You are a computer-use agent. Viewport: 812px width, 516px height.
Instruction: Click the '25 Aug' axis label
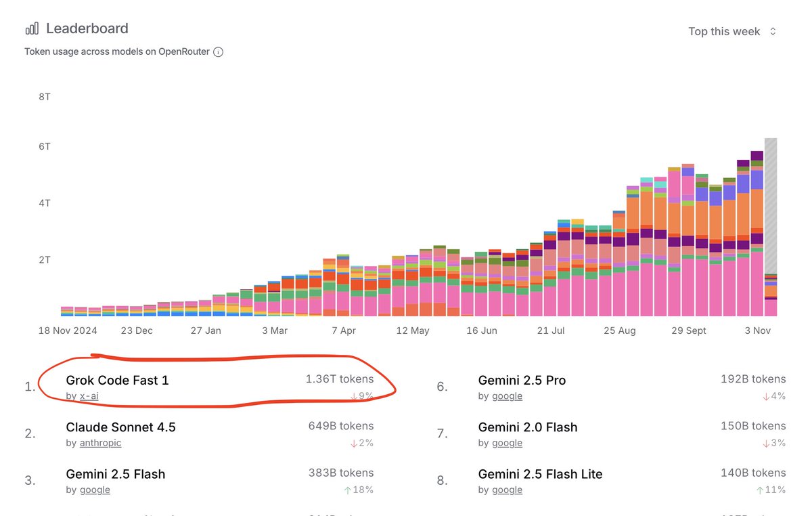(x=620, y=330)
